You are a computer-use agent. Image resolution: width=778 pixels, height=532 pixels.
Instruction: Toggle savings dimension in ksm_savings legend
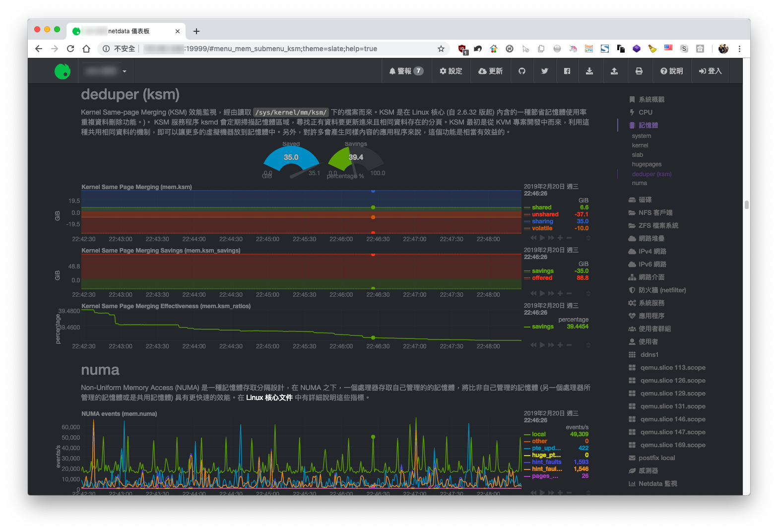click(x=542, y=271)
